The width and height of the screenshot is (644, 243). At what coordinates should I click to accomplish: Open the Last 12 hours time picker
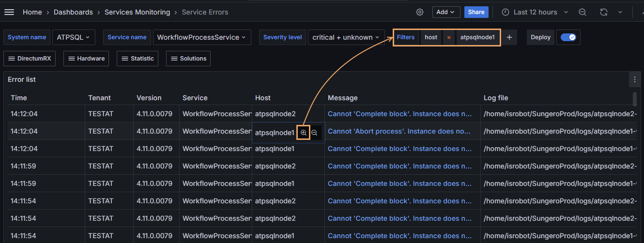tap(529, 12)
